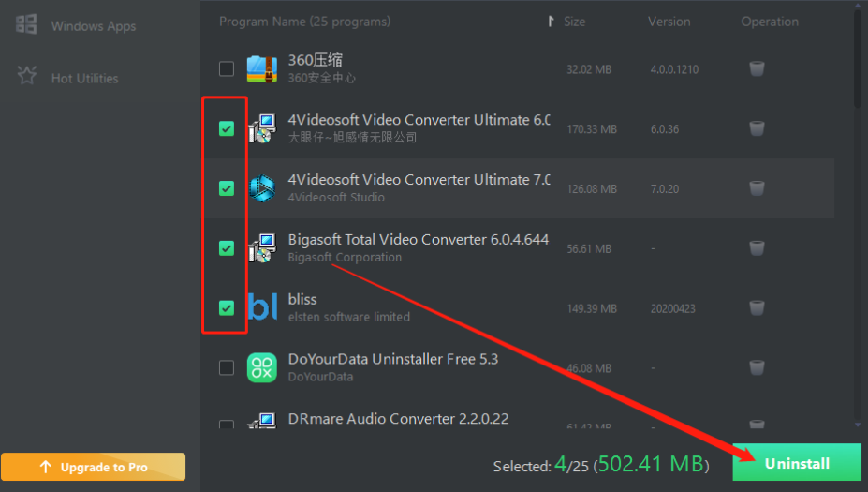Click trash icon for 4Videosoft Ultimate 7.0

coord(757,188)
